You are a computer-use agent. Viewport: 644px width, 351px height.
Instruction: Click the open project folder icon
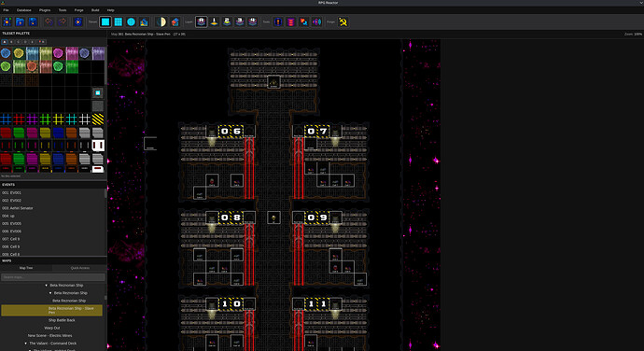pos(21,21)
